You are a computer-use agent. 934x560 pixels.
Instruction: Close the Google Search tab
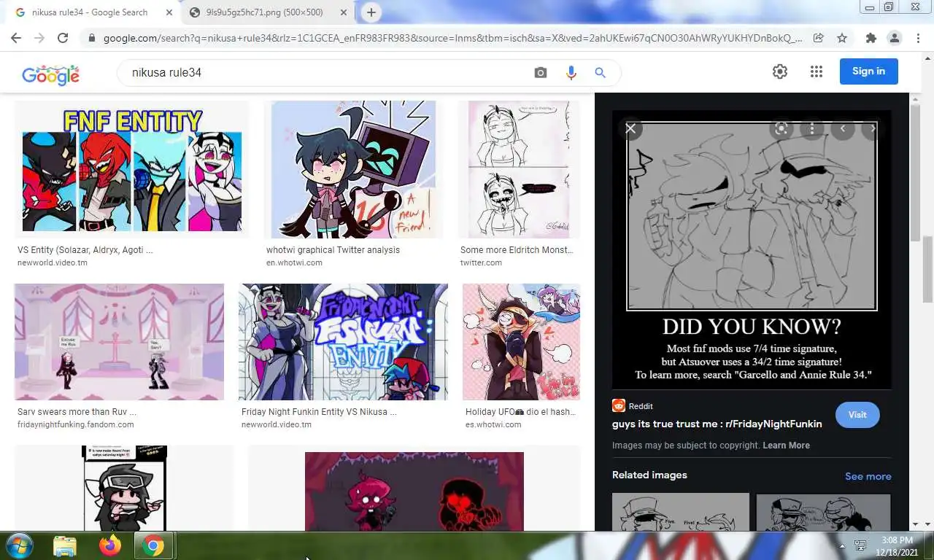[169, 12]
